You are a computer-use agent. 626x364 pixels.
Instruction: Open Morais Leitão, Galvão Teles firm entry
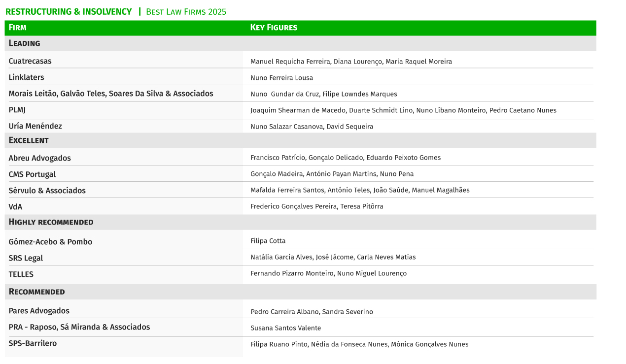coord(111,94)
